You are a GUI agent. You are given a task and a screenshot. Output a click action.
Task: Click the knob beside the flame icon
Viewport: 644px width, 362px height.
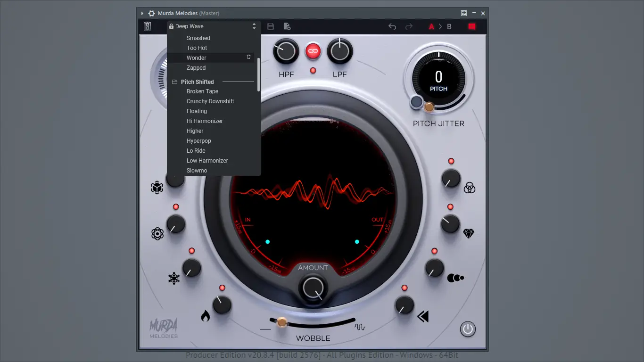pyautogui.click(x=222, y=305)
